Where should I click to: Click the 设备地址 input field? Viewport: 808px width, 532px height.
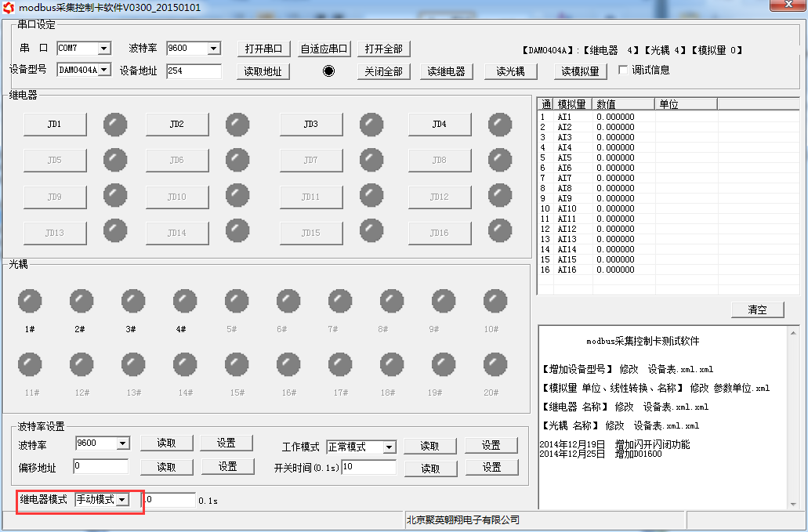point(194,71)
